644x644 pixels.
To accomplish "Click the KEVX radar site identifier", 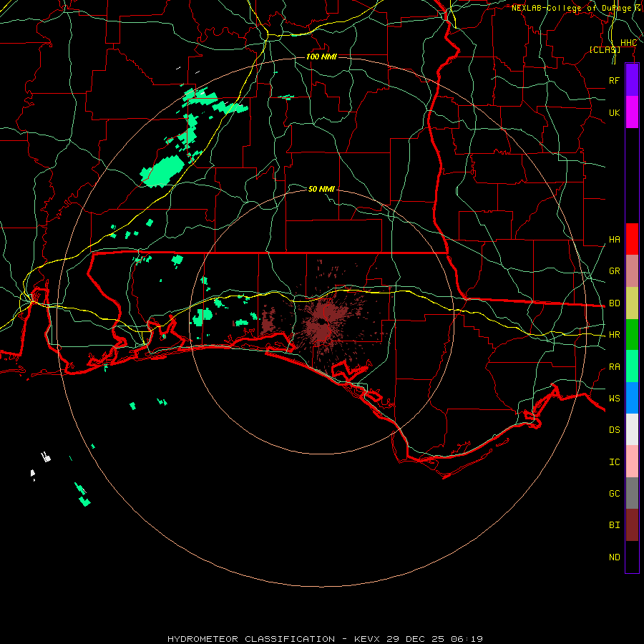I will 368,639.
